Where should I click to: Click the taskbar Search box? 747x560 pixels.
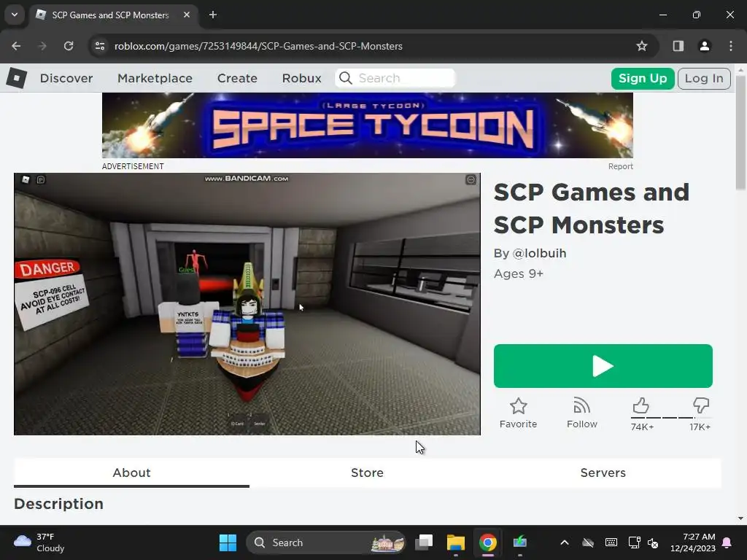(x=326, y=542)
